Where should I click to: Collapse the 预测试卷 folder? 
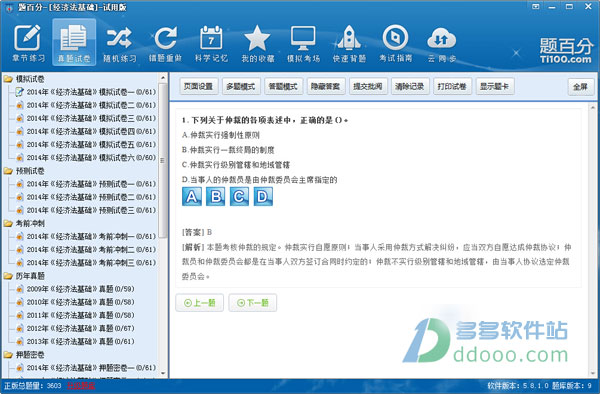point(8,171)
